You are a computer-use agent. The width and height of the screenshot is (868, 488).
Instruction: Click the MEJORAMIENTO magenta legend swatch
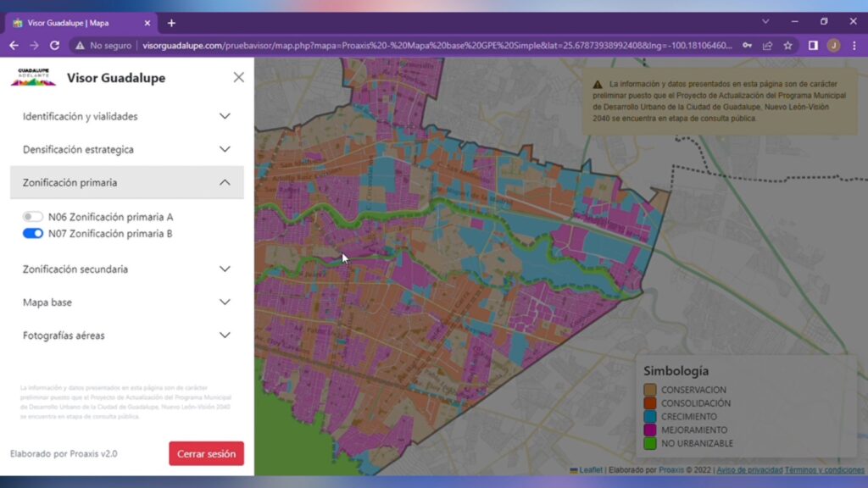[650, 430]
